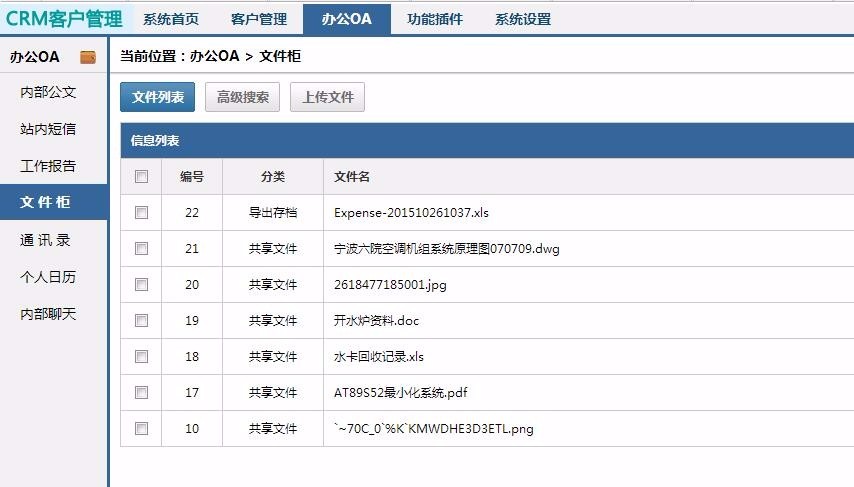Click file name 宁波六院空调机组系统原理图070709.dwg
This screenshot has height=487, width=854.
click(x=447, y=249)
